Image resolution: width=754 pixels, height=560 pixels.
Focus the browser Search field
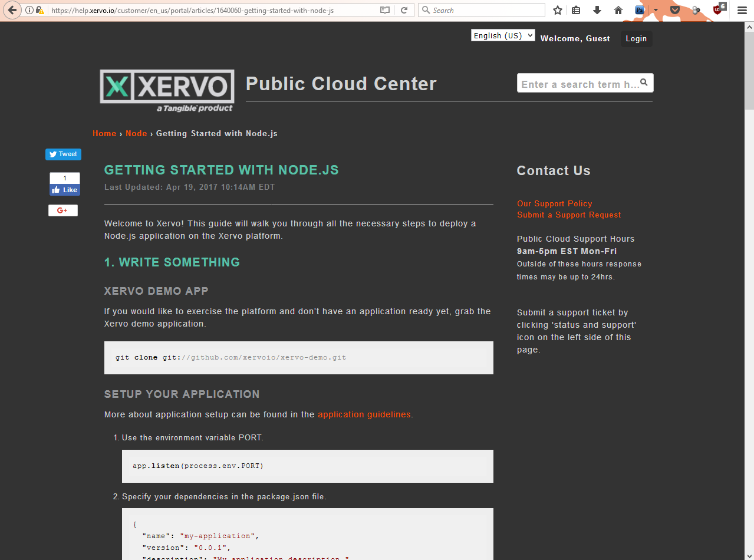pyautogui.click(x=482, y=10)
